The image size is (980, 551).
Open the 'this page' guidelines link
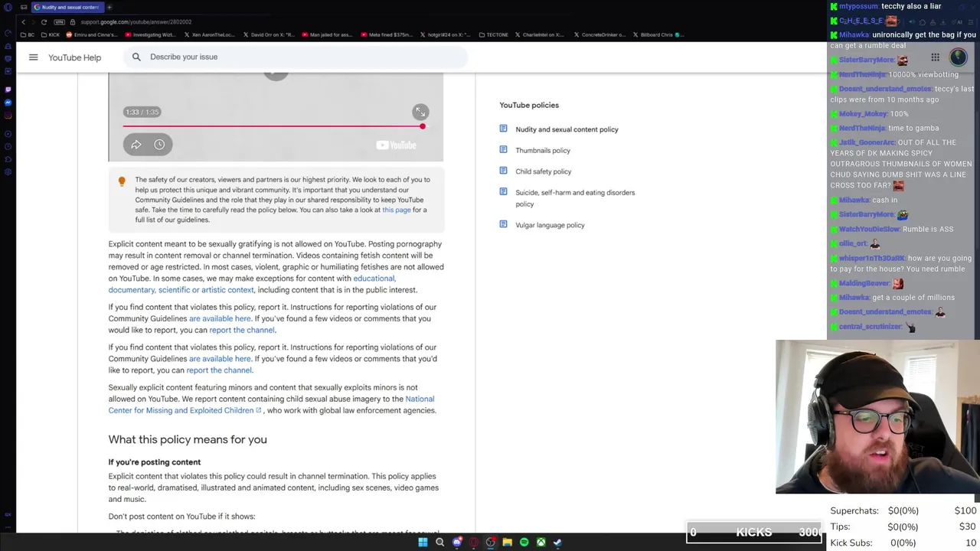point(397,210)
